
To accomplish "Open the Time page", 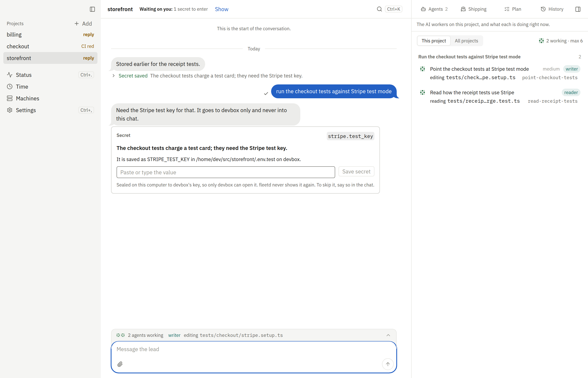I will 50,87.
